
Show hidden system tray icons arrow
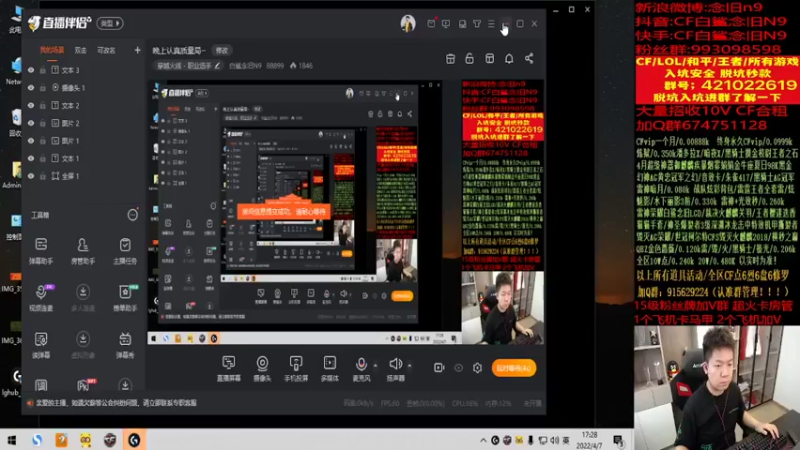tap(483, 440)
